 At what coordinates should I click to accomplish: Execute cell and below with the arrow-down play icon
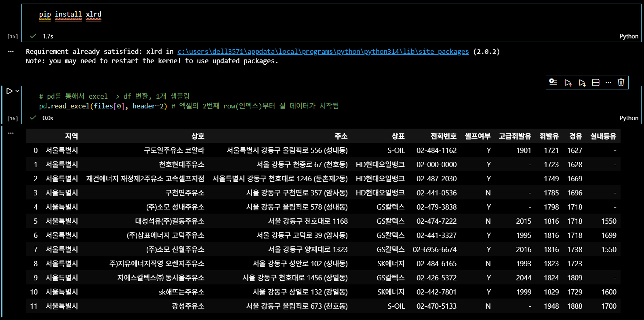[582, 83]
